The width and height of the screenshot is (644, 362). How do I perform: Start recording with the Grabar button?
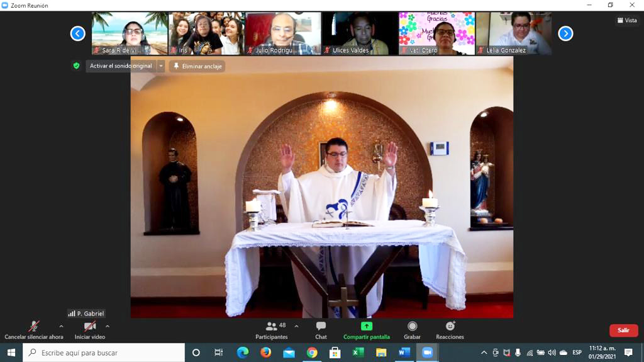(412, 330)
